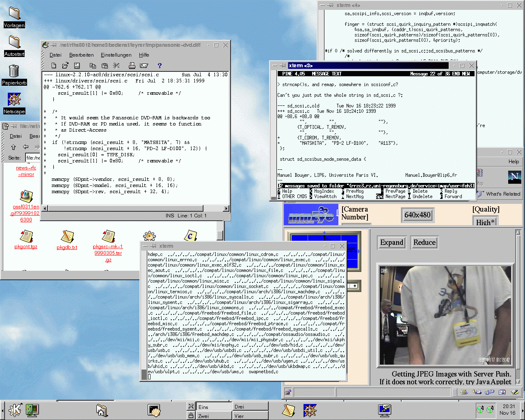
Task: Open the pkgdb.txt file link
Action: pyautogui.click(x=67, y=247)
